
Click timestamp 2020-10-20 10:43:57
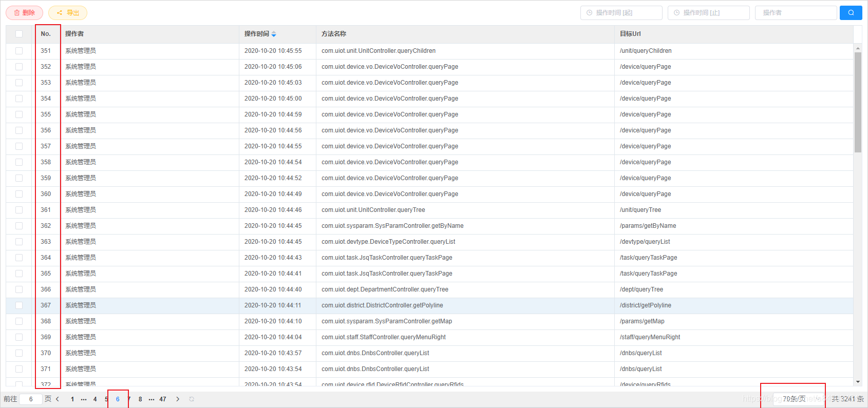[273, 353]
